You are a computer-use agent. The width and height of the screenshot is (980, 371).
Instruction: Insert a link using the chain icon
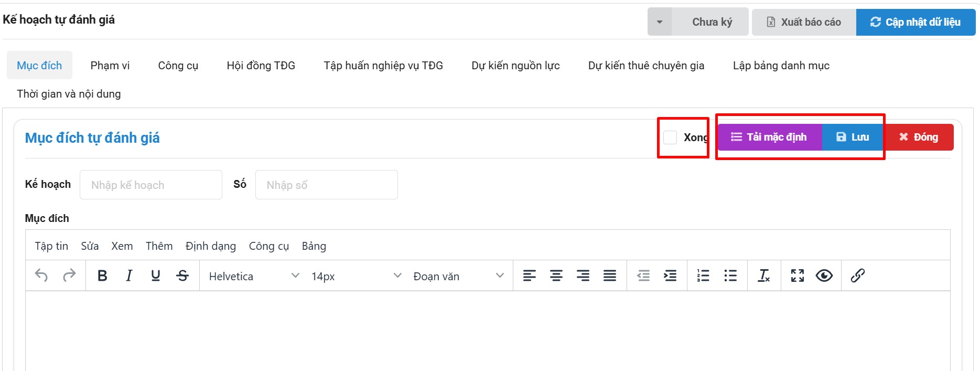click(x=857, y=275)
